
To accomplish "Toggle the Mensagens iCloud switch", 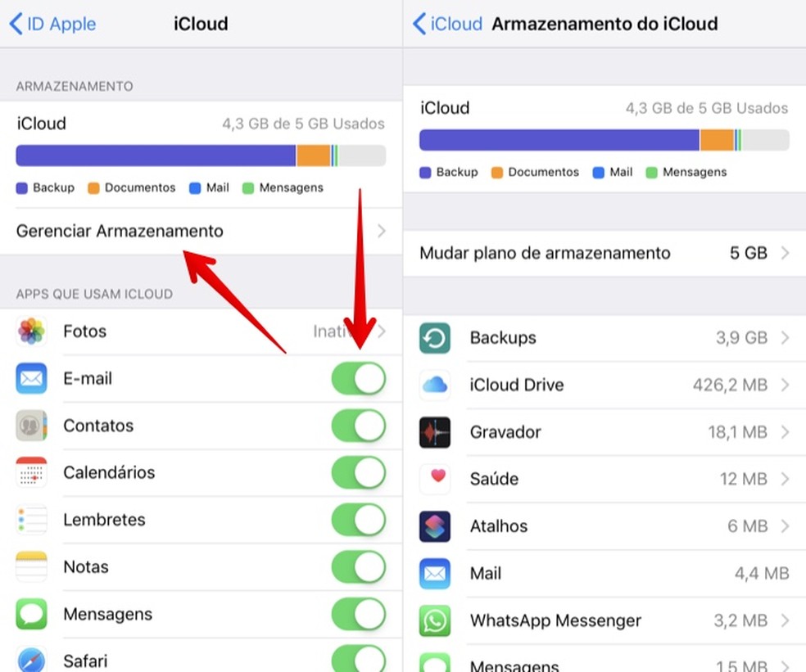I will tap(358, 614).
